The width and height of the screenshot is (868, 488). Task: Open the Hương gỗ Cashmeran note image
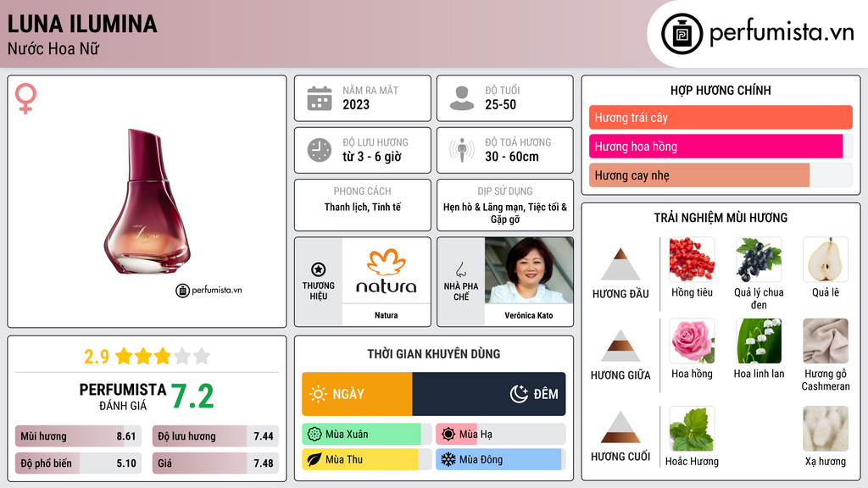point(826,341)
